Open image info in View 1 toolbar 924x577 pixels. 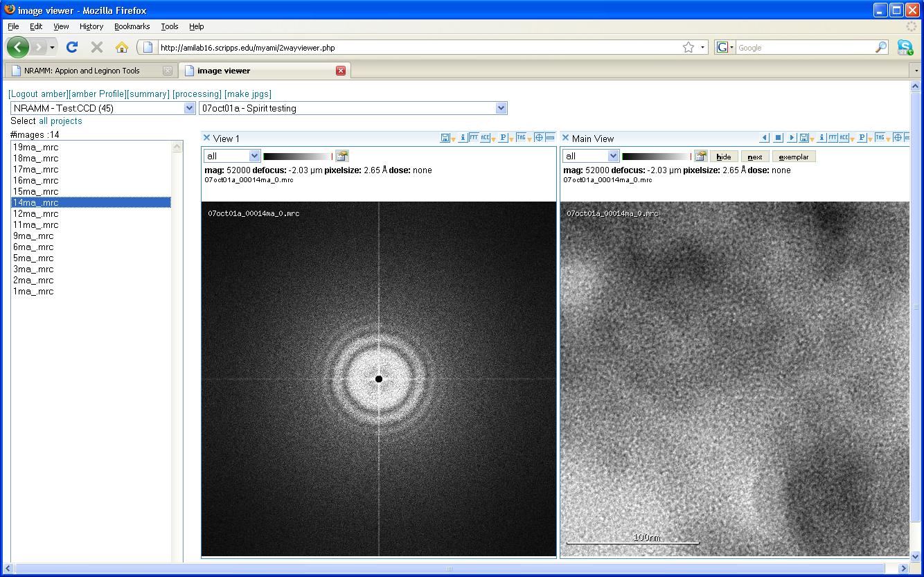[463, 138]
